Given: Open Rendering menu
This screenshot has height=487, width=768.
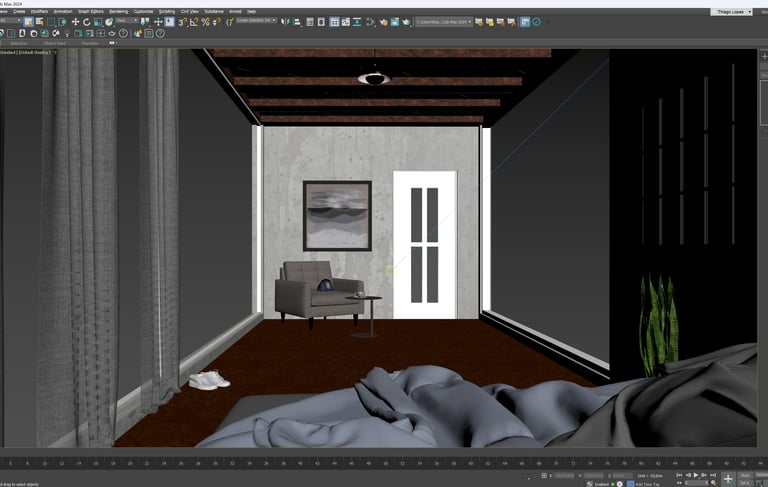Looking at the screenshot, I should coord(118,11).
